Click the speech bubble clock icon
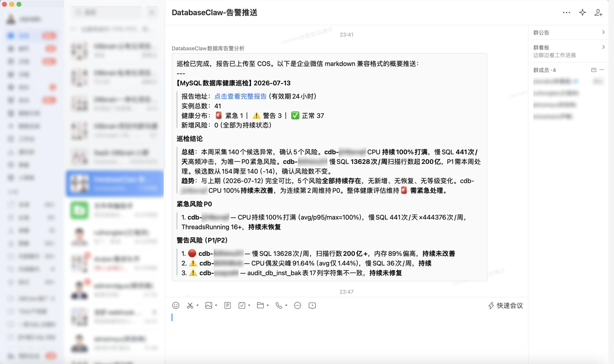Image resolution: width=614 pixels, height=364 pixels. [312, 306]
